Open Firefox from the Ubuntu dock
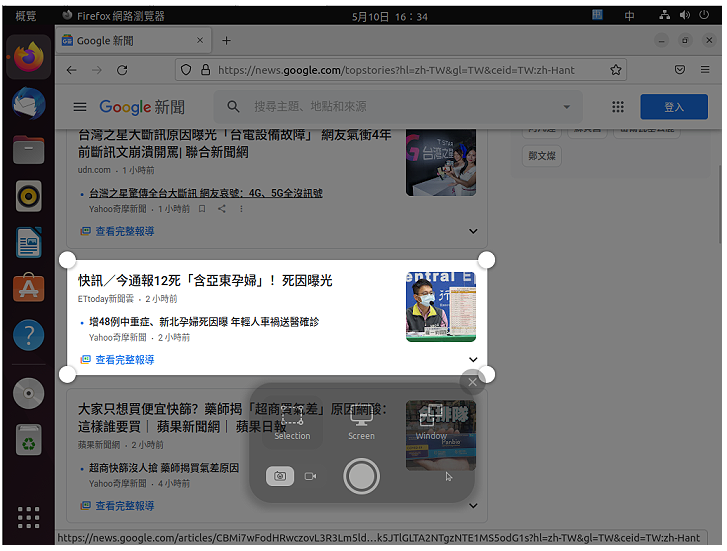Screen dimensions: 727x551 coord(29,57)
